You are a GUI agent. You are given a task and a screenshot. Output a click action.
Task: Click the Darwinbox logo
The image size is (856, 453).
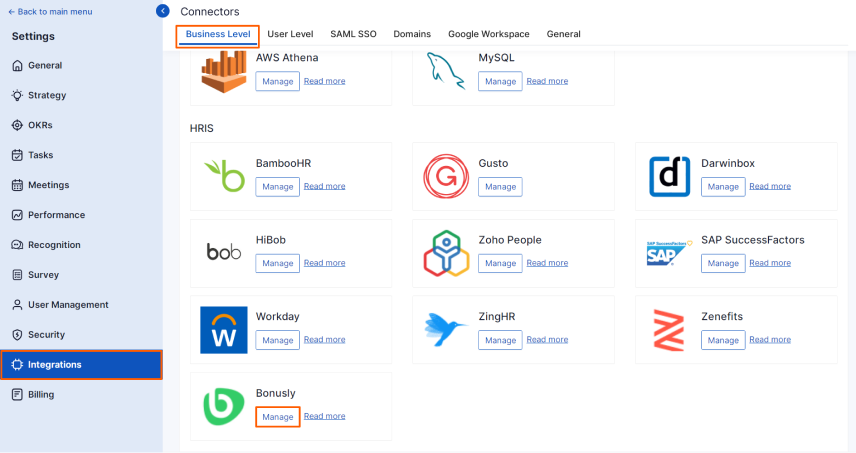pyautogui.click(x=669, y=176)
